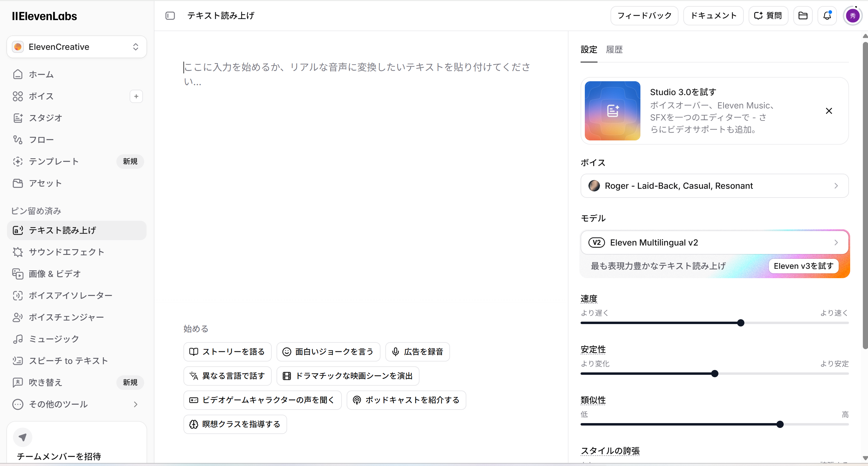The width and height of the screenshot is (868, 466).
Task: Click Eleven v3を試す button
Action: 803,266
